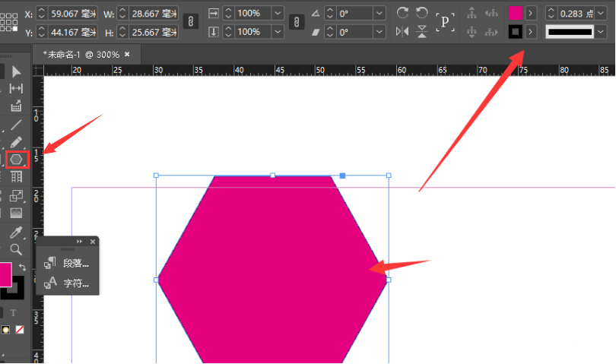Open the 字符 character panel

tap(67, 283)
